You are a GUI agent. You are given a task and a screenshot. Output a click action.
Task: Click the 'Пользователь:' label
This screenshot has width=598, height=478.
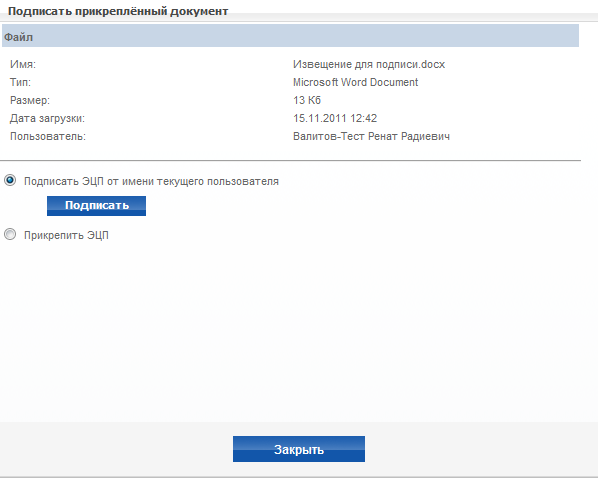[x=48, y=136]
